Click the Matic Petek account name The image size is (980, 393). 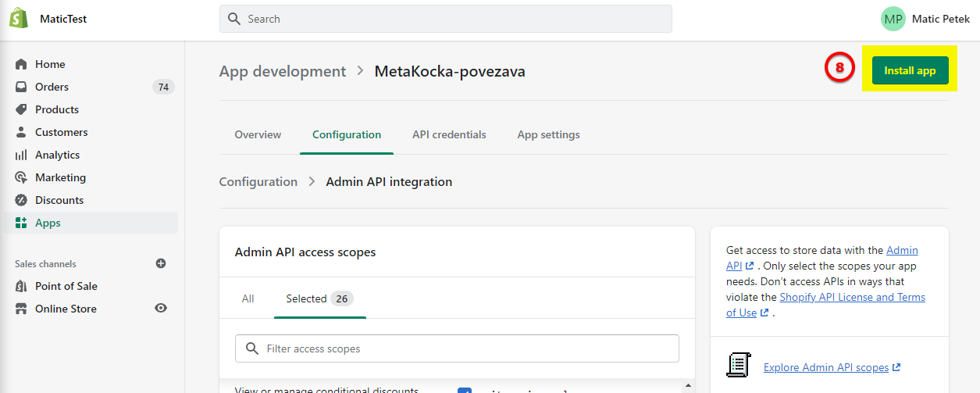point(941,19)
